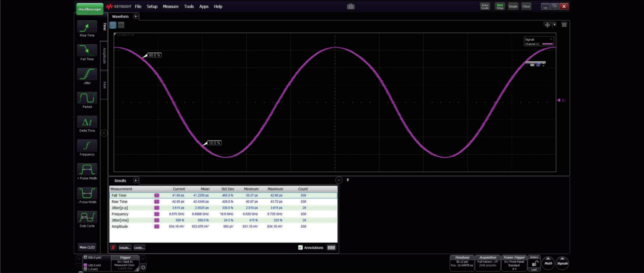This screenshot has height=273, width=644.
Task: Open the Help menu
Action: pos(218,6)
